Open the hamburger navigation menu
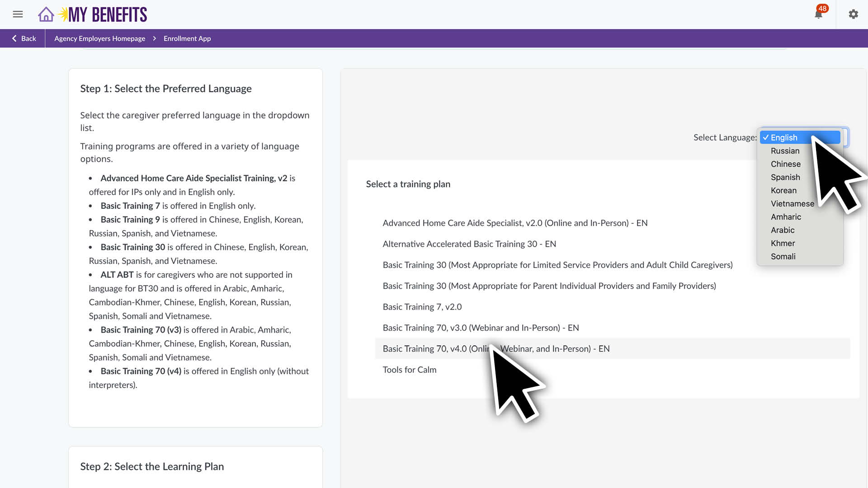This screenshot has width=868, height=488. tap(18, 14)
